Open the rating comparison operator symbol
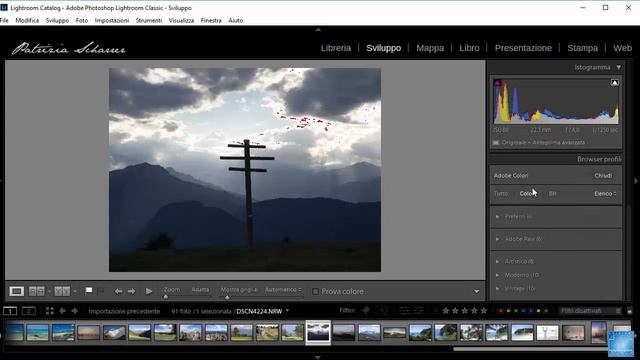Screen dimensions: 640x360 pyautogui.click(x=436, y=311)
